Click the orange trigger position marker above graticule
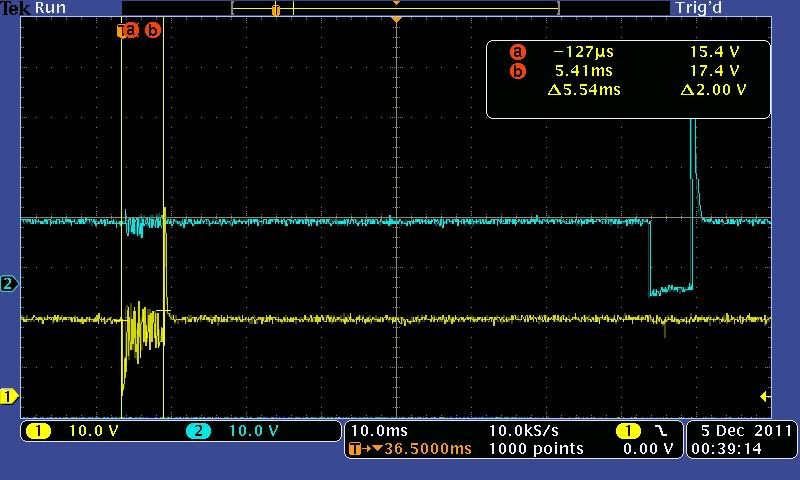800x480 pixels. (397, 20)
